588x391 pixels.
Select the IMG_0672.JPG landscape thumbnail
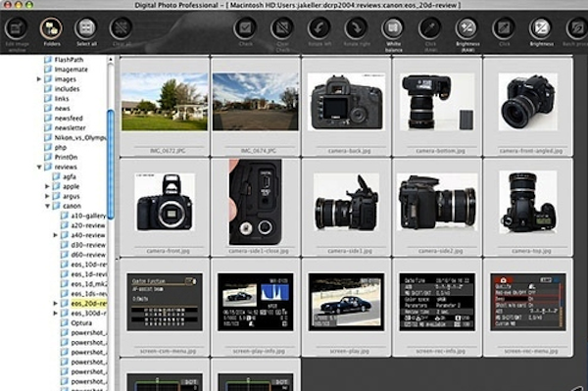point(165,102)
